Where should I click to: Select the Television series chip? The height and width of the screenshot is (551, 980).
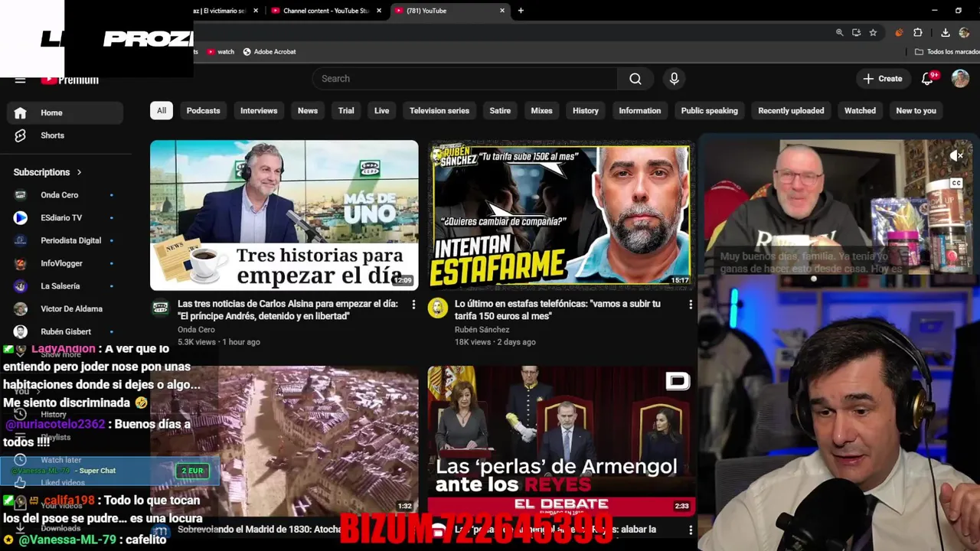tap(439, 111)
